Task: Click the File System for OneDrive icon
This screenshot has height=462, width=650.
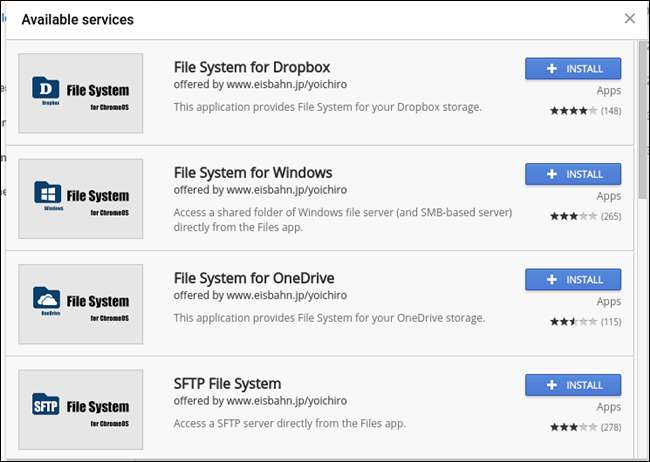Action: tap(80, 303)
